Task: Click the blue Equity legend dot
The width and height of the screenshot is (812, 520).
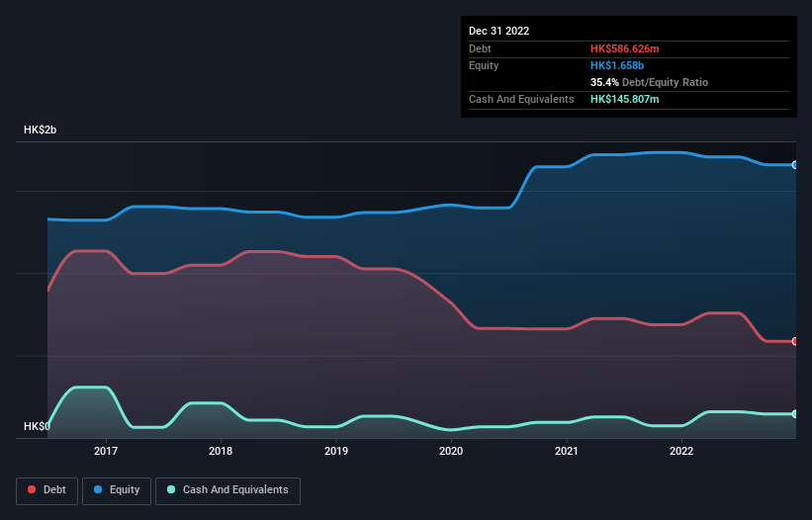Action: tap(98, 489)
